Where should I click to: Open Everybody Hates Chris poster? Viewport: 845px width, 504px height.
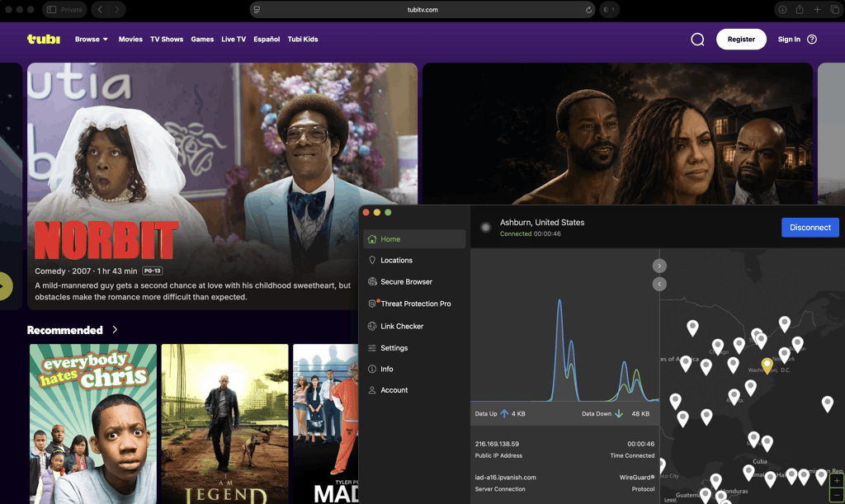point(93,424)
